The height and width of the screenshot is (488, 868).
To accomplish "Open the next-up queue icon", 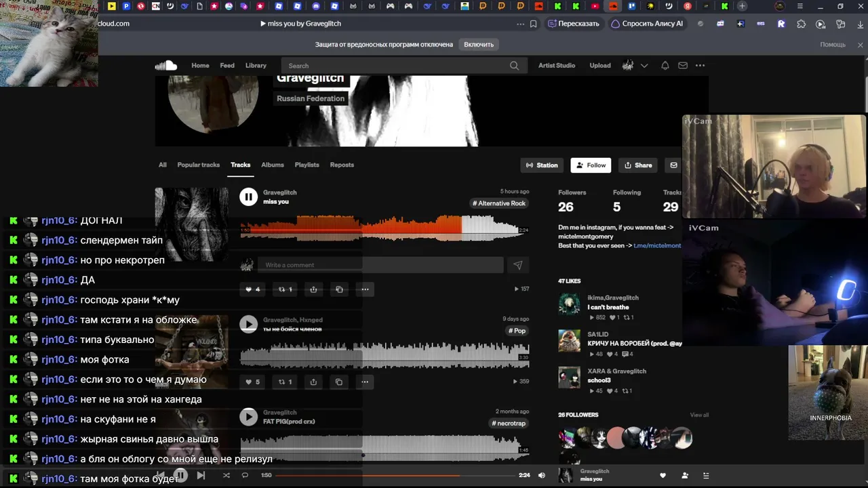I will (x=706, y=476).
